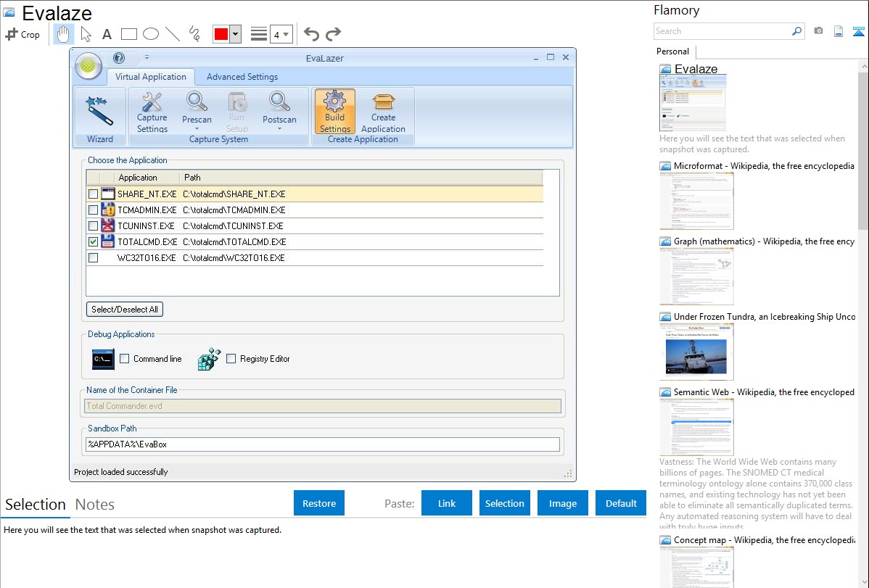The width and height of the screenshot is (869, 588).
Task: Pick the ellipse drawing tool
Action: 151,34
